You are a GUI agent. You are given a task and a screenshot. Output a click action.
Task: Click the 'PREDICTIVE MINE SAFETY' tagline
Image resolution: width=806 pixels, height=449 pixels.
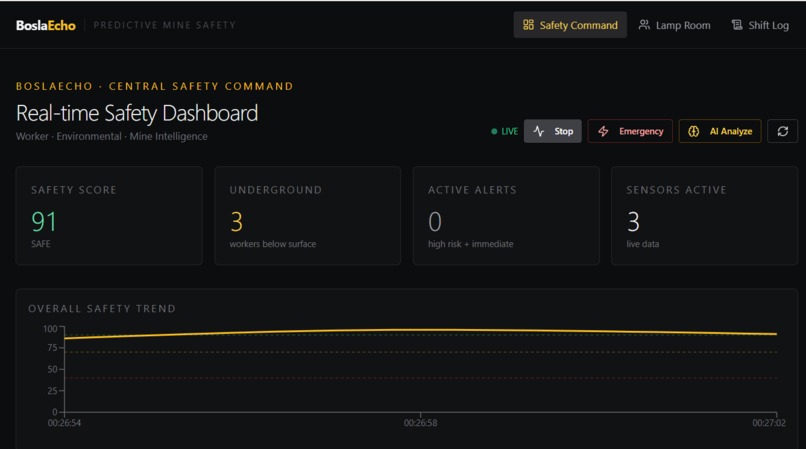164,25
